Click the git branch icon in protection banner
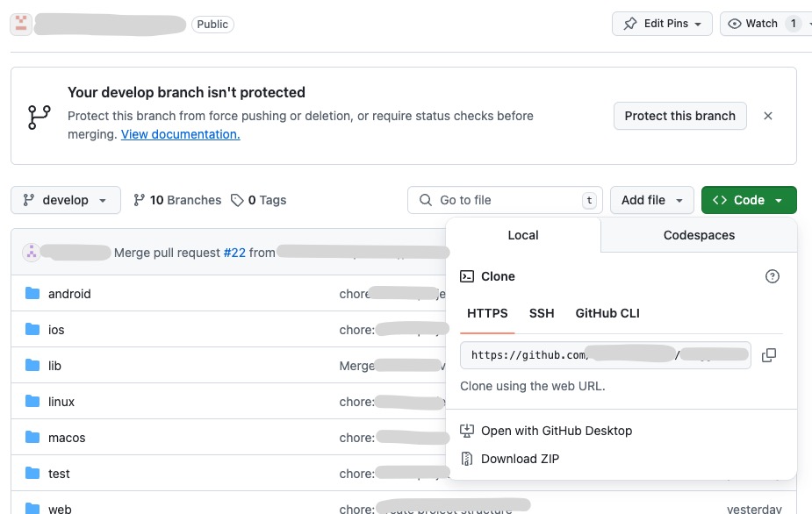Viewport: 812px width, 514px height. point(40,117)
